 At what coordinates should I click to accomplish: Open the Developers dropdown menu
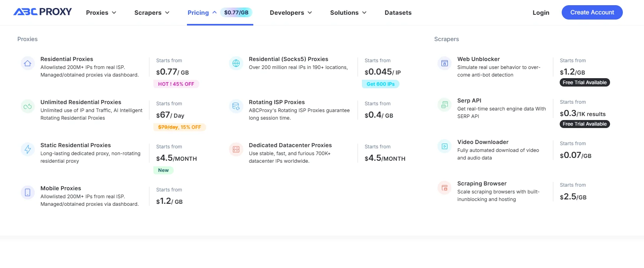pos(290,13)
